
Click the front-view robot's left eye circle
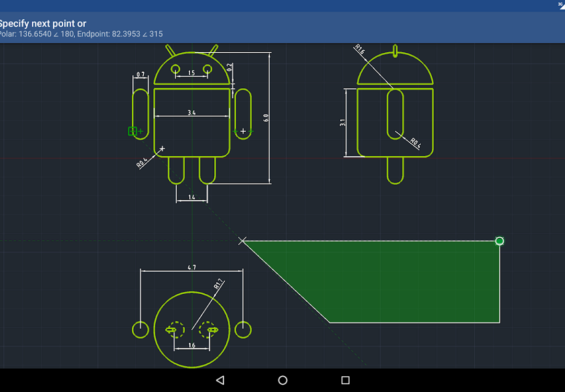tap(175, 69)
